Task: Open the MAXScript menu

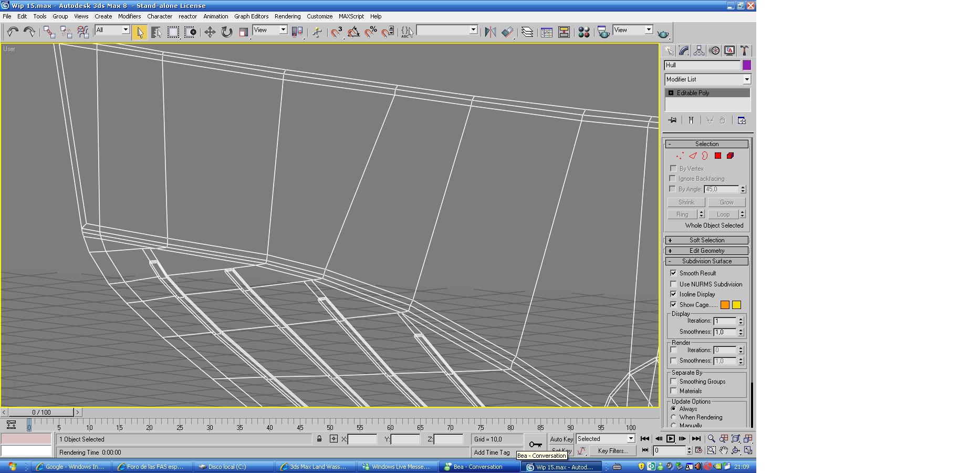Action: pos(351,16)
